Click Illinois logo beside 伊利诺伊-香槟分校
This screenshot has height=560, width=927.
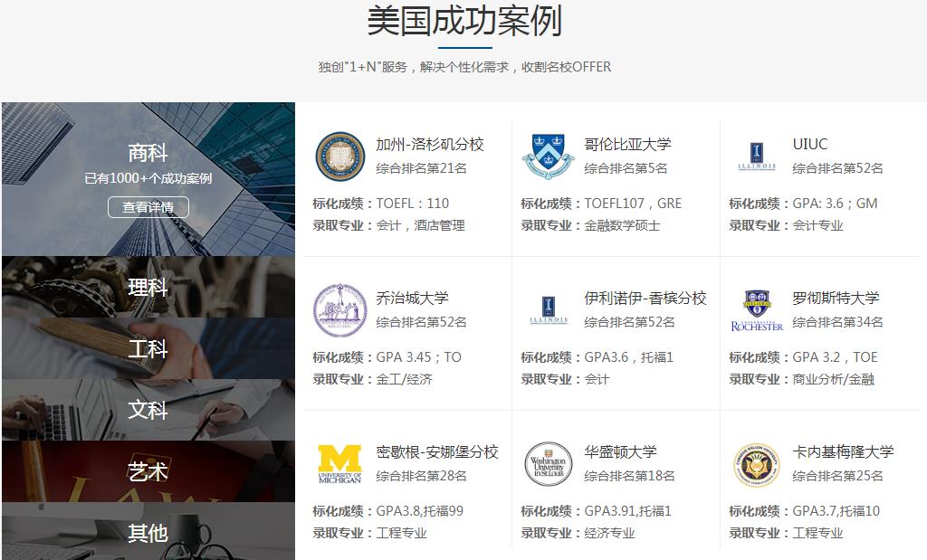(548, 310)
